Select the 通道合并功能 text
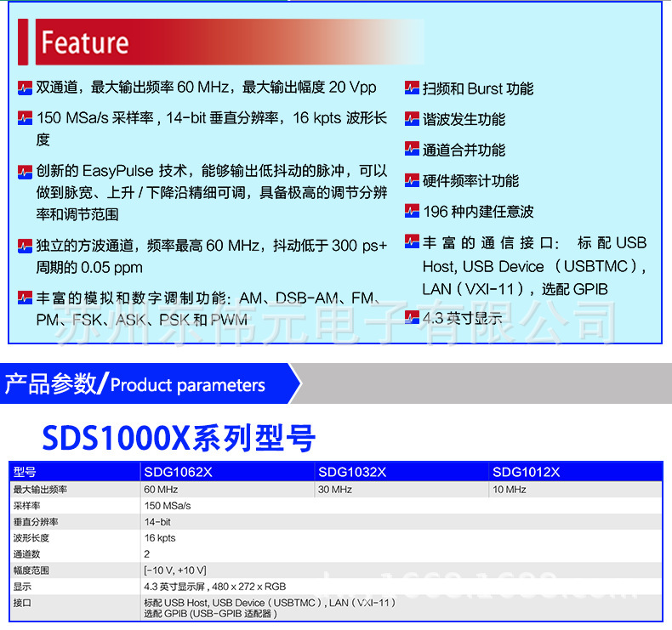The height and width of the screenshot is (630, 672). pyautogui.click(x=464, y=150)
